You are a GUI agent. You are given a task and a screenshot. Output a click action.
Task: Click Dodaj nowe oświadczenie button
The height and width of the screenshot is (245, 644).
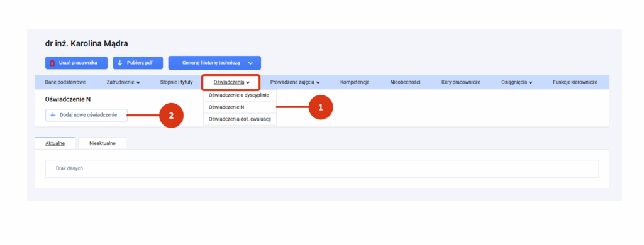(x=86, y=116)
